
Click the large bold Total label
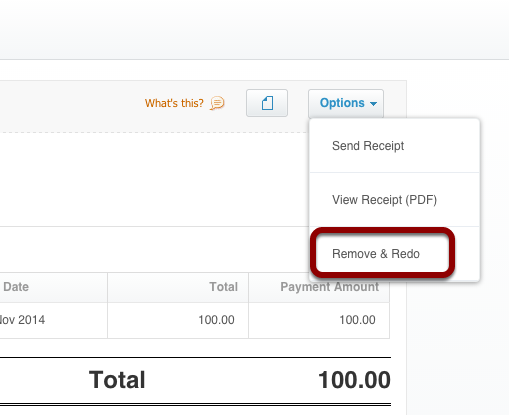click(117, 380)
